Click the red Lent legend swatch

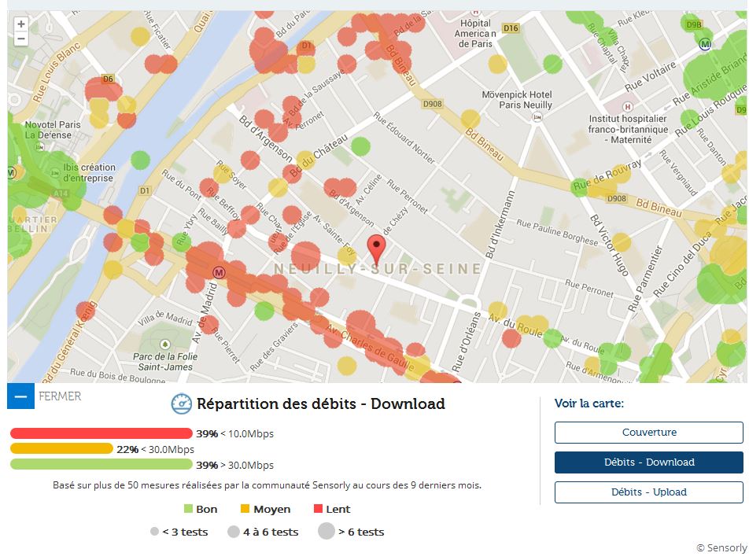pos(319,509)
